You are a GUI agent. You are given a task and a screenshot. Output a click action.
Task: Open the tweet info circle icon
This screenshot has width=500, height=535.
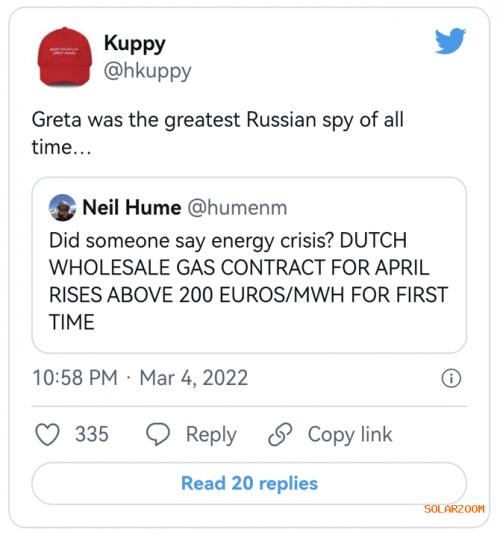[451, 378]
